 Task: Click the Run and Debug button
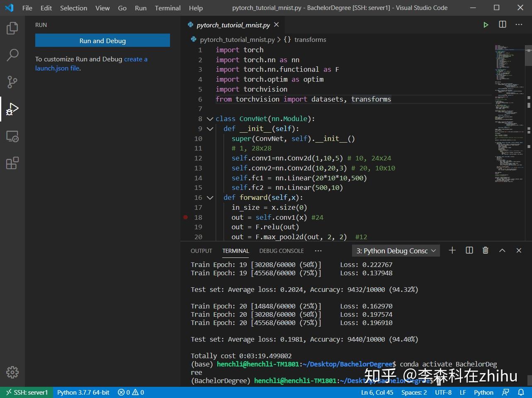click(x=102, y=40)
